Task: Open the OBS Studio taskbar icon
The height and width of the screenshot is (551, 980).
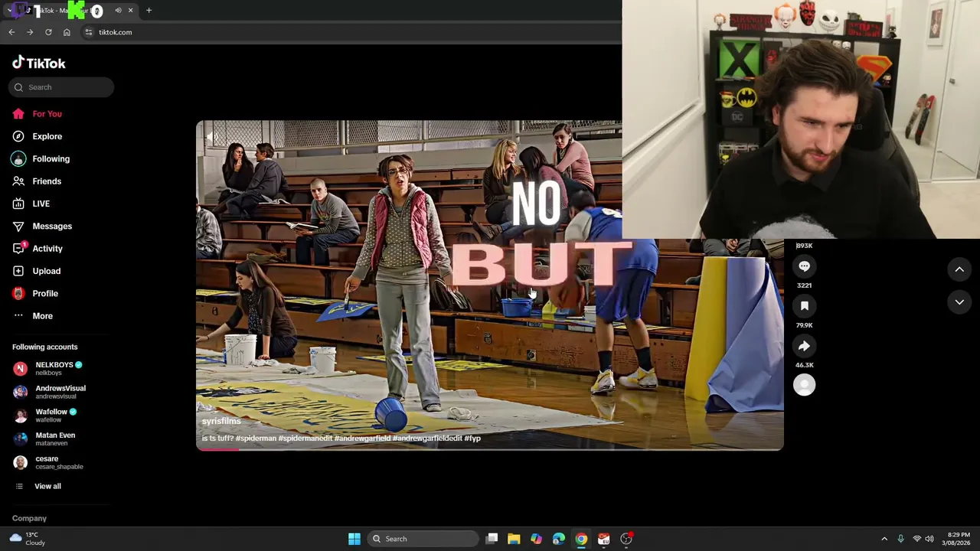Action: click(x=626, y=539)
